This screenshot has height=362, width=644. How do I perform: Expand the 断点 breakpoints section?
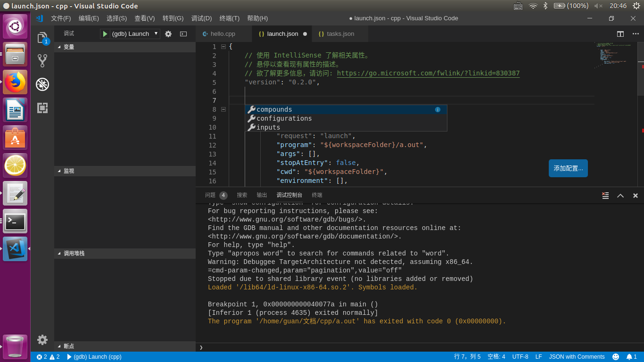tap(125, 346)
